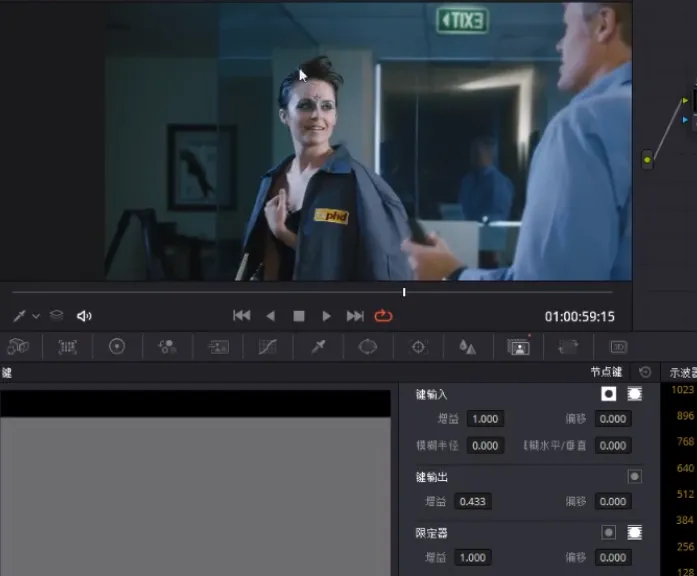Stop playback
Image resolution: width=697 pixels, height=576 pixels.
pyautogui.click(x=299, y=316)
